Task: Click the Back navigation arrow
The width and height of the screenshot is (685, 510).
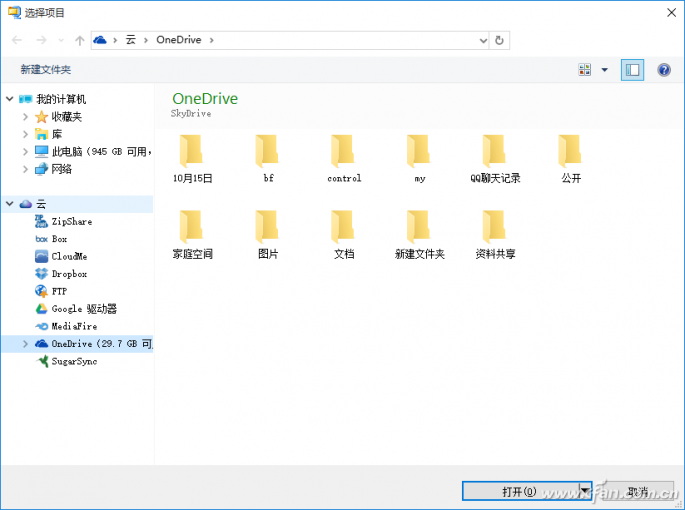Action: coord(17,40)
